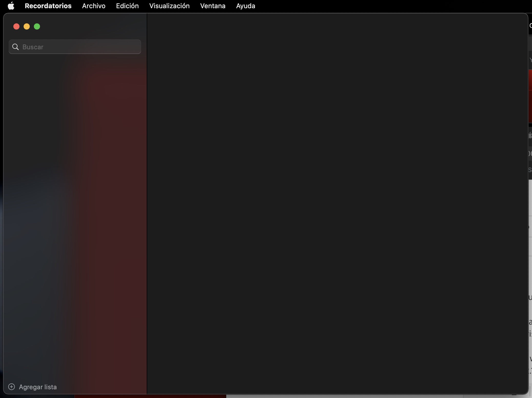Open the Archivo menu
The height and width of the screenshot is (398, 532).
coord(94,6)
